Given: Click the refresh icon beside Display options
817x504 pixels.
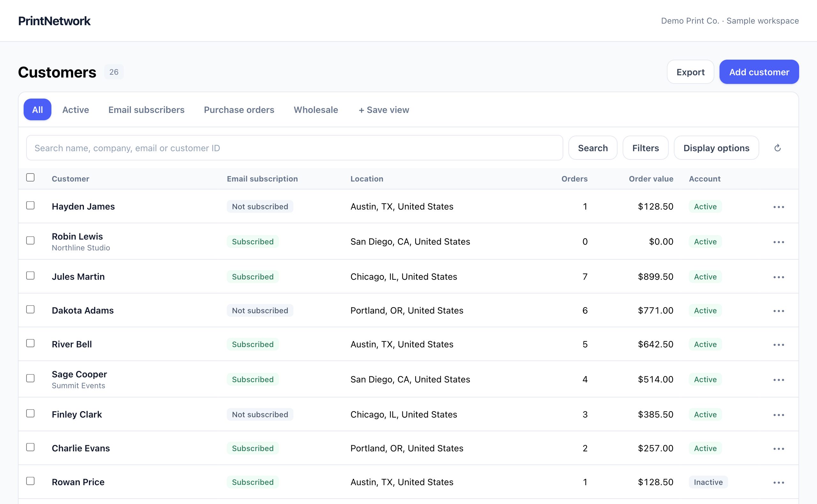Looking at the screenshot, I should click(x=777, y=148).
